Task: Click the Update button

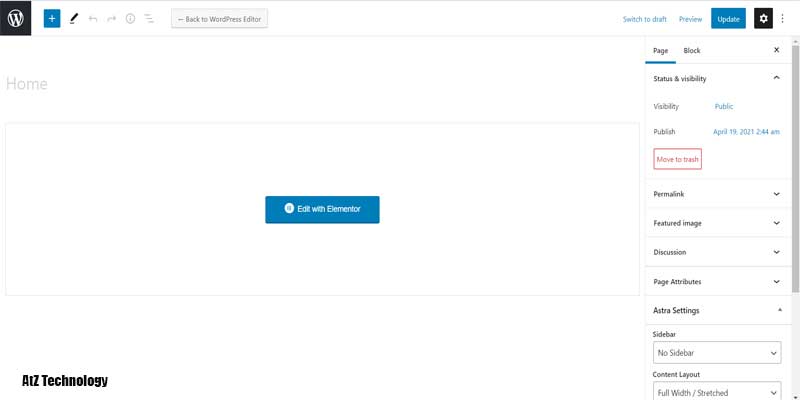Action: tap(728, 19)
